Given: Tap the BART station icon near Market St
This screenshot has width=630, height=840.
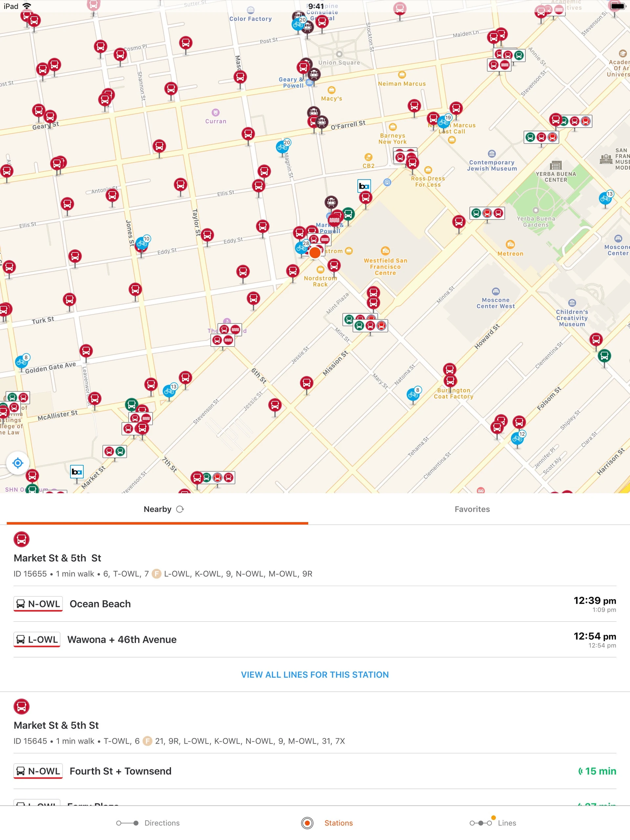Looking at the screenshot, I should pos(77,471).
